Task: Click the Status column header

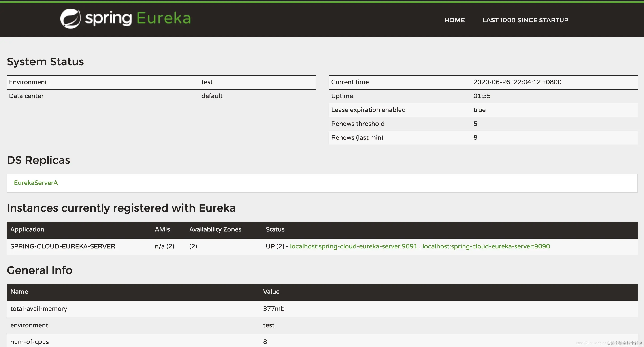Action: pyautogui.click(x=275, y=229)
